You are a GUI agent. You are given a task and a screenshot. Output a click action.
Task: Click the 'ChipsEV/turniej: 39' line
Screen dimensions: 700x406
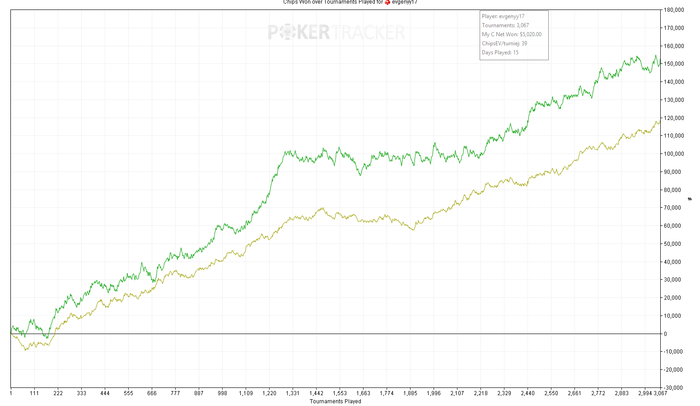coord(504,43)
